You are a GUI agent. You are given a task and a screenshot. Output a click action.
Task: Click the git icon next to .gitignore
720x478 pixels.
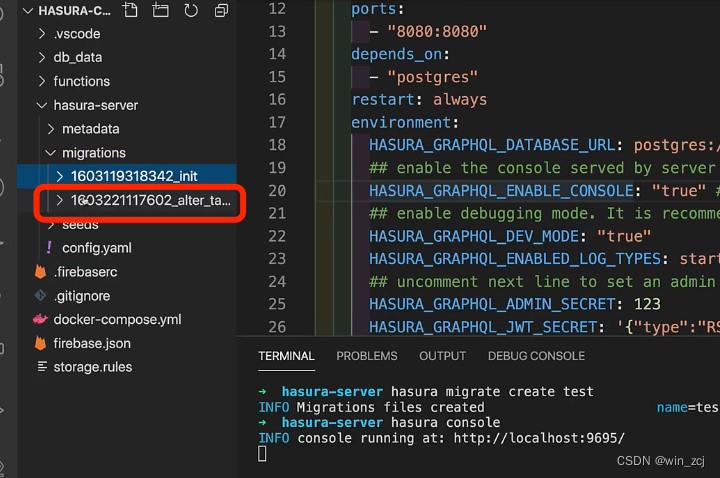click(40, 296)
